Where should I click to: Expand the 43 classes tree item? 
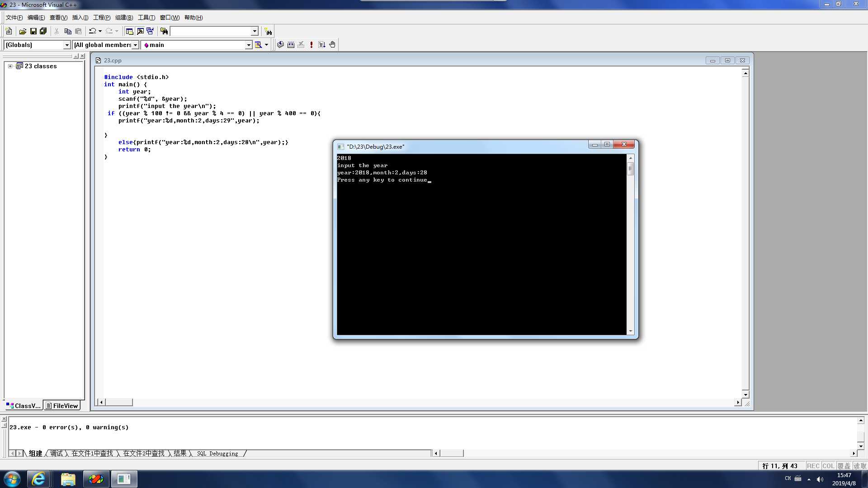9,66
